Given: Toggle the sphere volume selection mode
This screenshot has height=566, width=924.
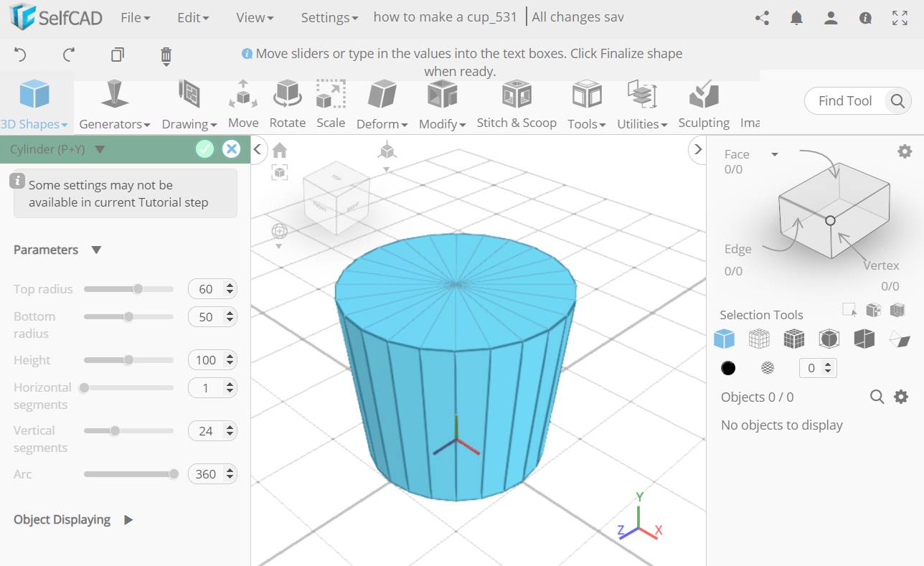Looking at the screenshot, I should [x=829, y=338].
